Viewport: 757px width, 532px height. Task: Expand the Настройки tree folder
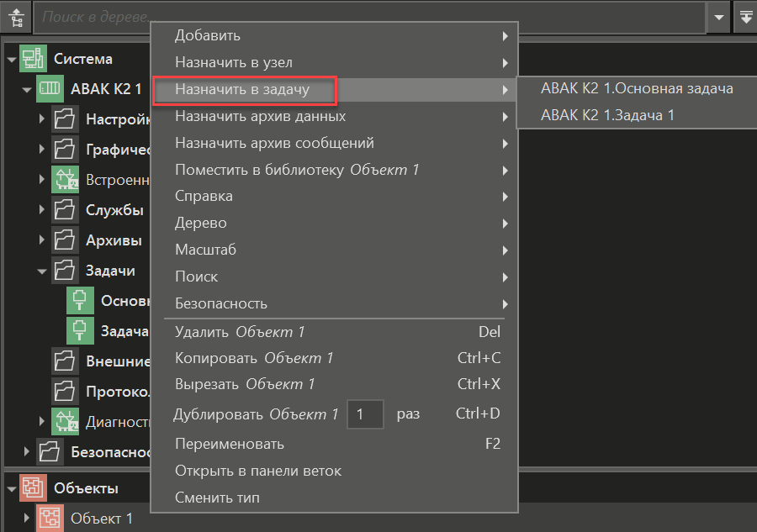click(x=42, y=119)
